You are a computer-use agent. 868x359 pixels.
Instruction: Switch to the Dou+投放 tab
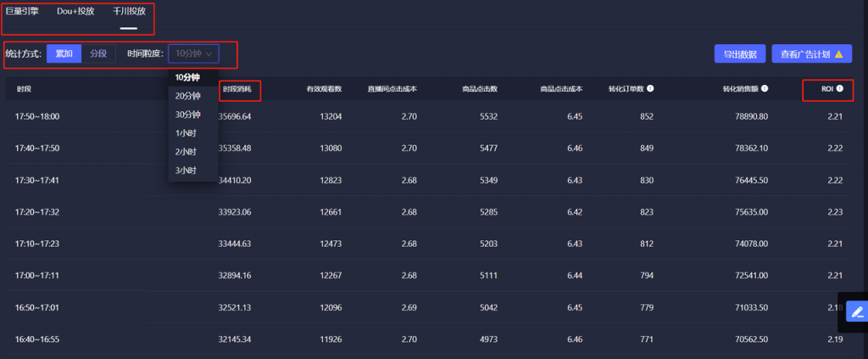pos(75,12)
